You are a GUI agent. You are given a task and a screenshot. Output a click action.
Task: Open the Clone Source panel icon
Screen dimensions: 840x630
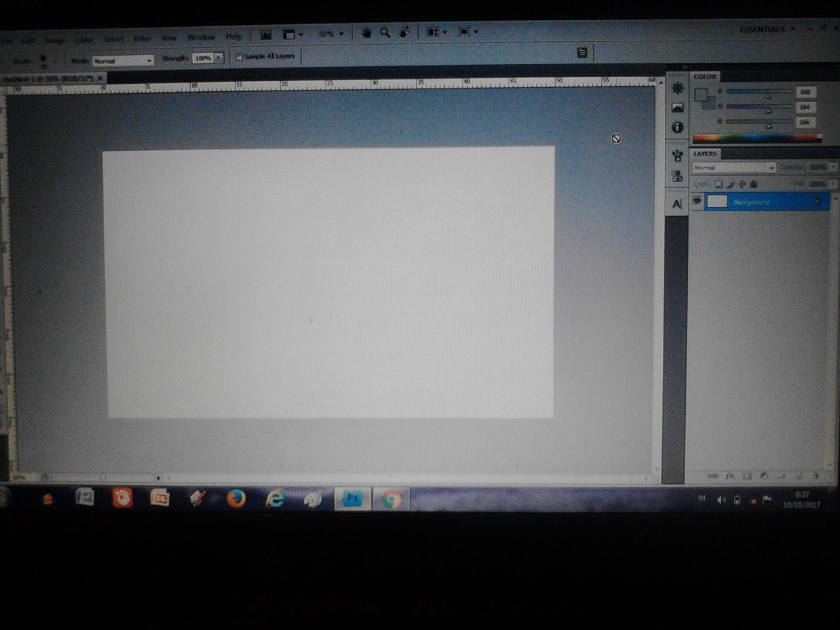click(x=677, y=176)
